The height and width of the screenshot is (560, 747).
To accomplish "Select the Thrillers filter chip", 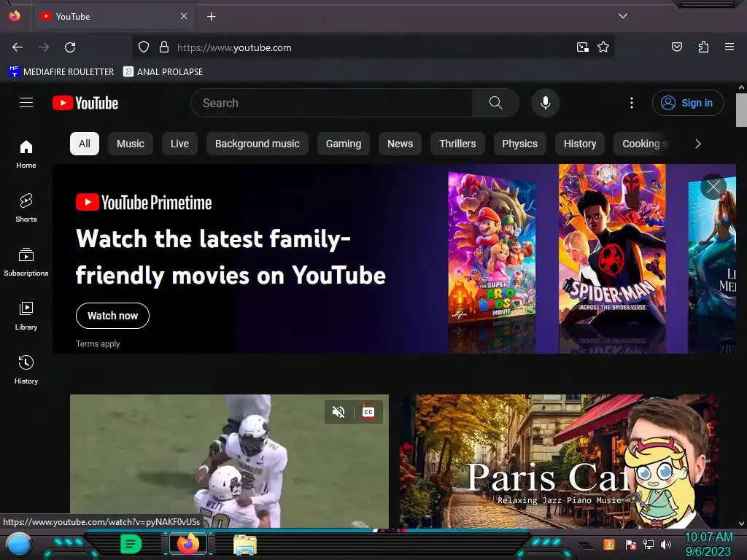I will (x=457, y=144).
